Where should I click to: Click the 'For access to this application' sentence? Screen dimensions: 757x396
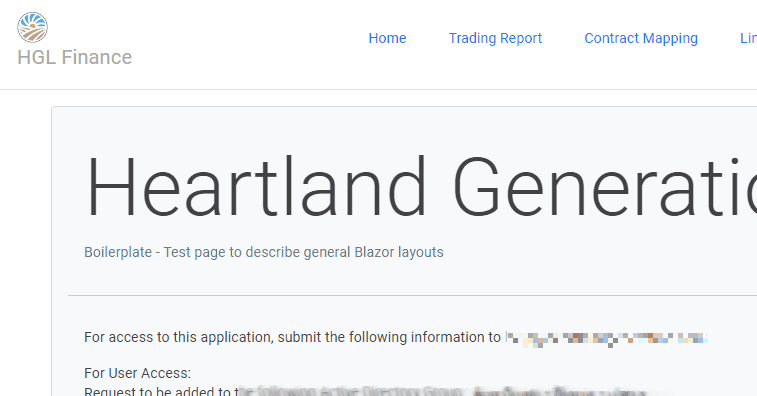coord(292,337)
